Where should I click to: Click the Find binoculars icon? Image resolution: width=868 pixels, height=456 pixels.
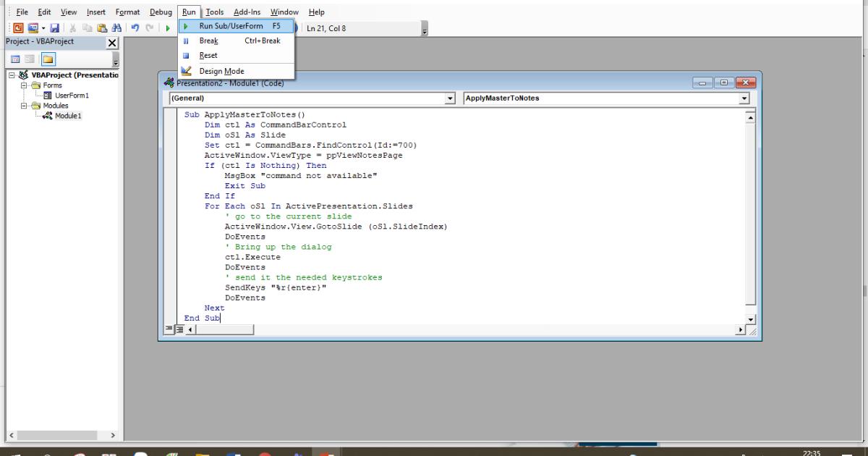115,28
